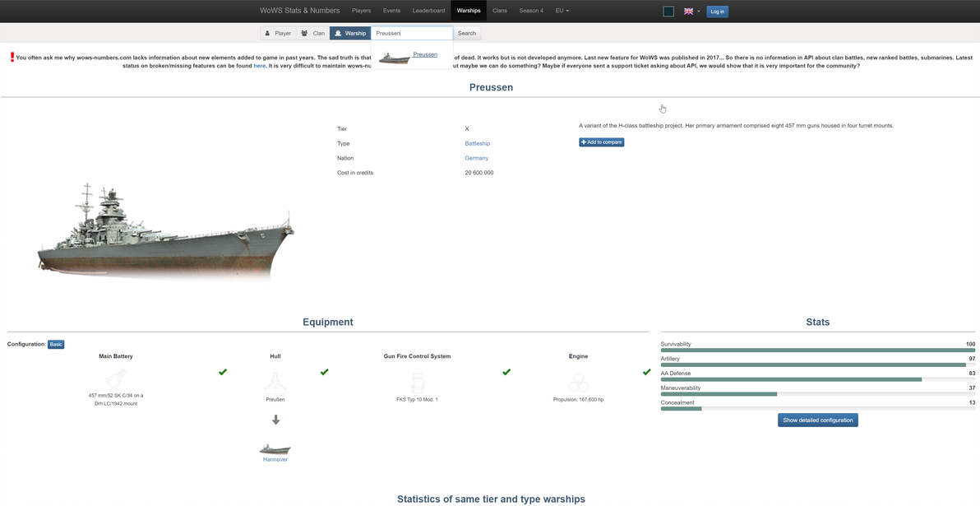Viewport: 980px width, 506px height.
Task: Click the dark theme square icon
Action: 668,12
